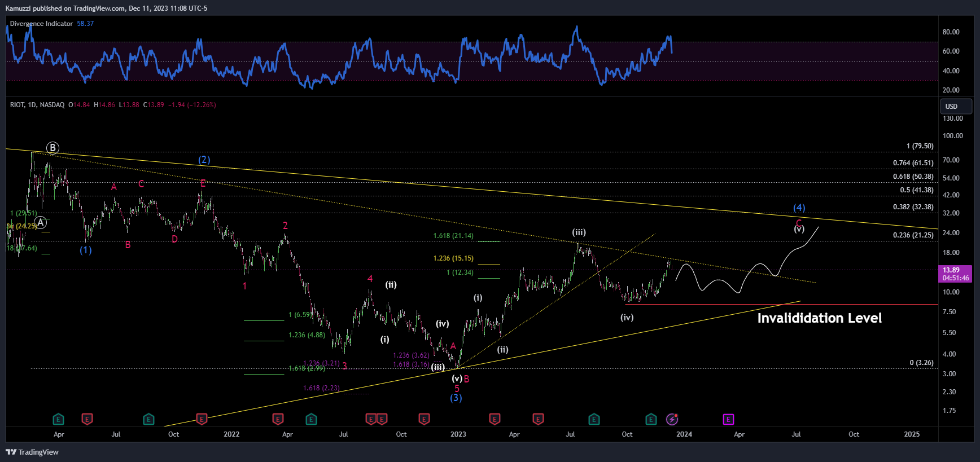This screenshot has height=462, width=980.
Task: Click red earnings marker crossed by the yellow trendline
Action: [202, 419]
